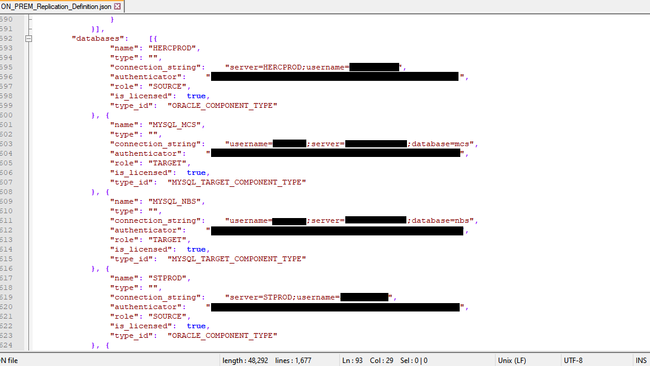Screen dimensions: 650x366
Task: Click the Col : 29 status bar entry
Action: (x=381, y=361)
